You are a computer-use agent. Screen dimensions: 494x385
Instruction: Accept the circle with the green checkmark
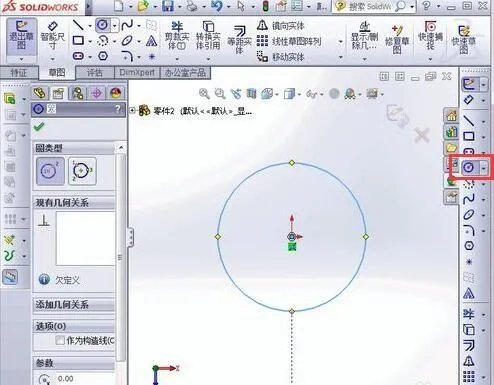click(39, 127)
